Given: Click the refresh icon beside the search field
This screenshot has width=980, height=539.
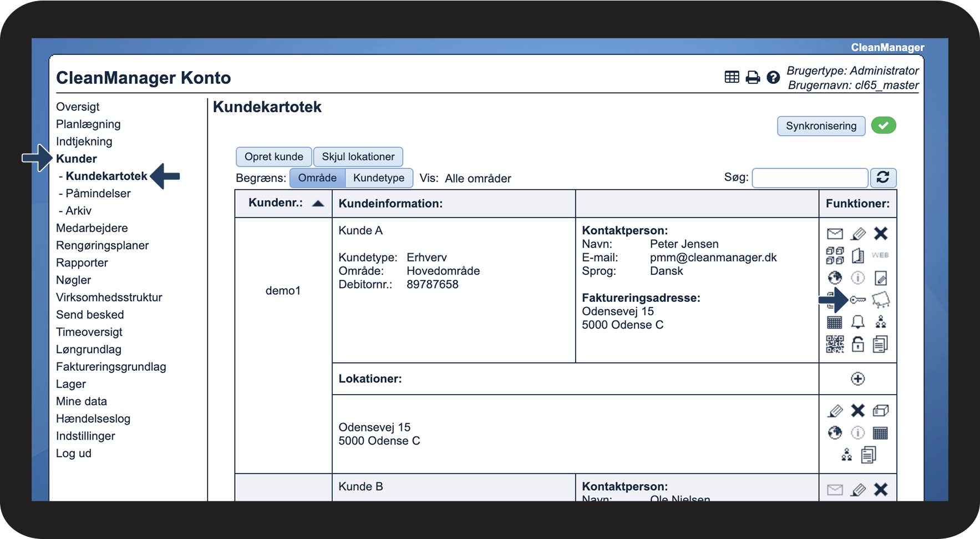Looking at the screenshot, I should 883,178.
